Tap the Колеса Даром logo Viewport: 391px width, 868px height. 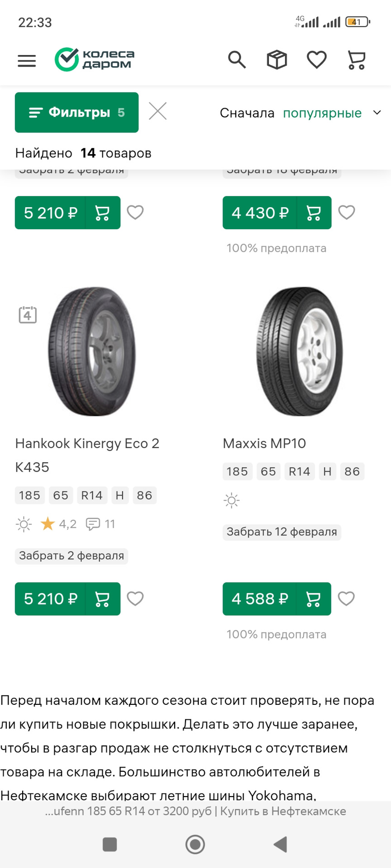tap(95, 60)
